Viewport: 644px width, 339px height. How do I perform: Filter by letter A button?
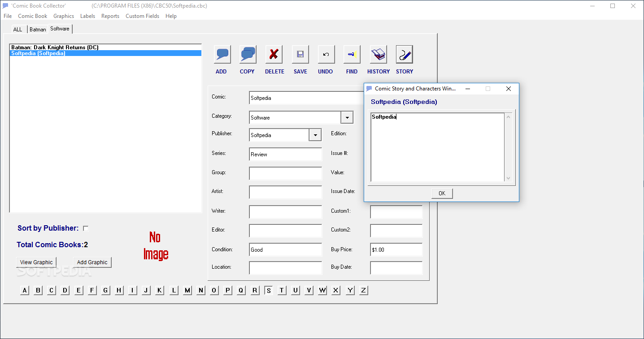coord(25,291)
